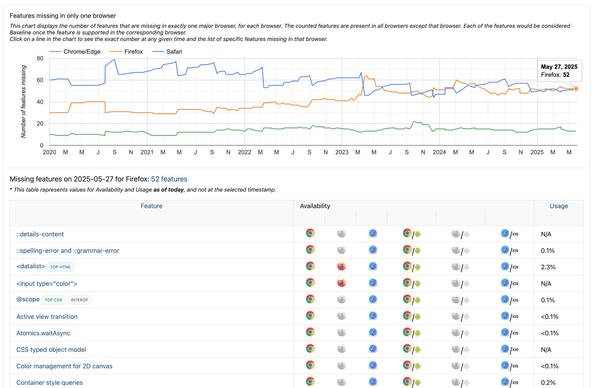Screen dimensions: 594x388
Task: Click the orange May 27, 2025 data point
Action: pos(576,89)
